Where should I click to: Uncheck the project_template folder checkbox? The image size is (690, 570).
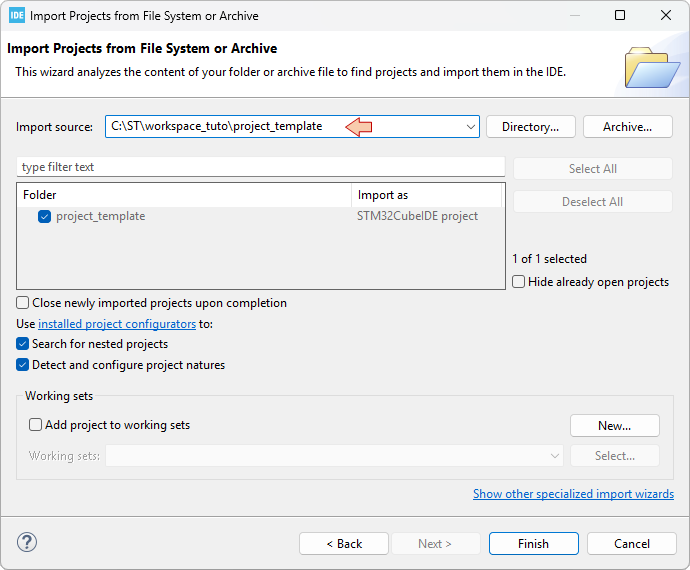44,216
